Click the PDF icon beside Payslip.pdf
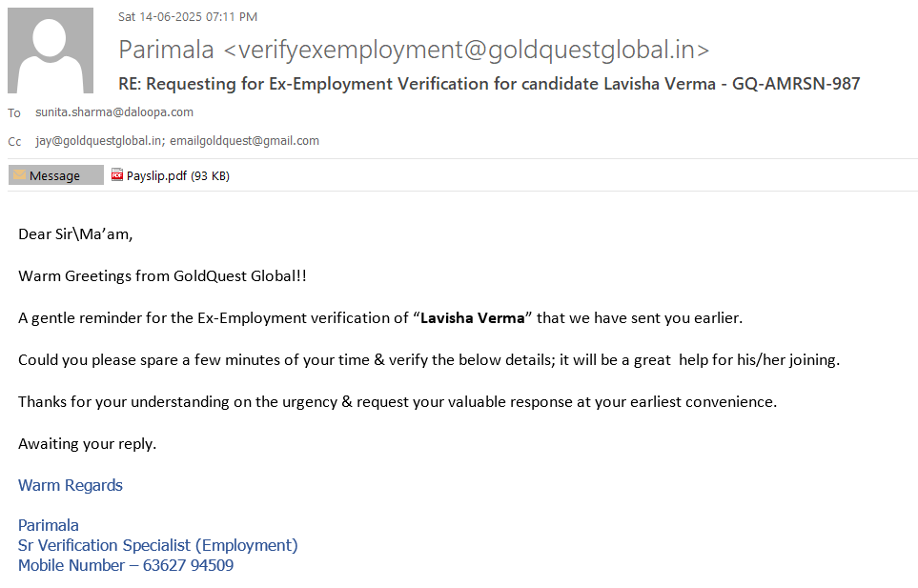The width and height of the screenshot is (918, 588). click(x=117, y=175)
